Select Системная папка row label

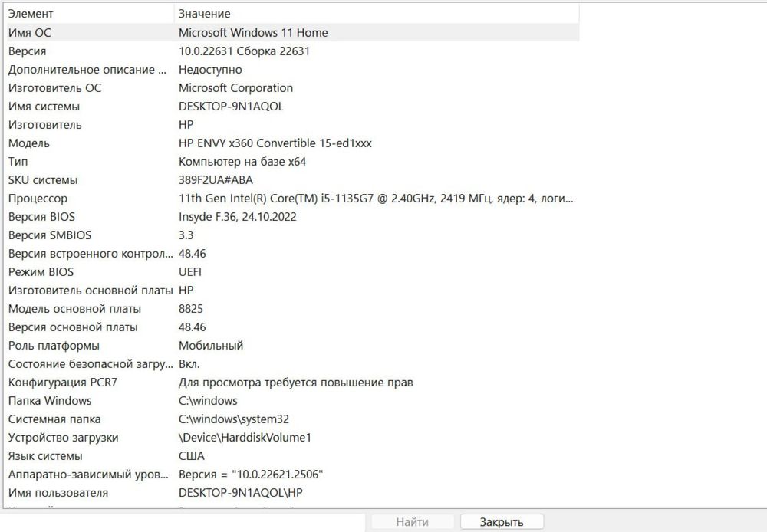[x=54, y=419]
